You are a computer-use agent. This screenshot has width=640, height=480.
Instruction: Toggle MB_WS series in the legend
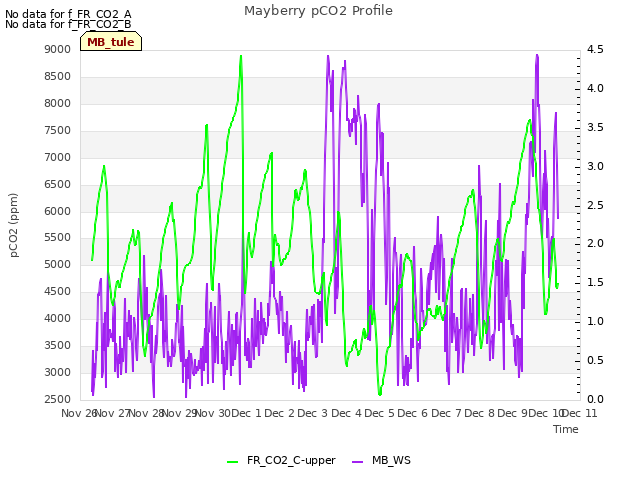(x=391, y=460)
